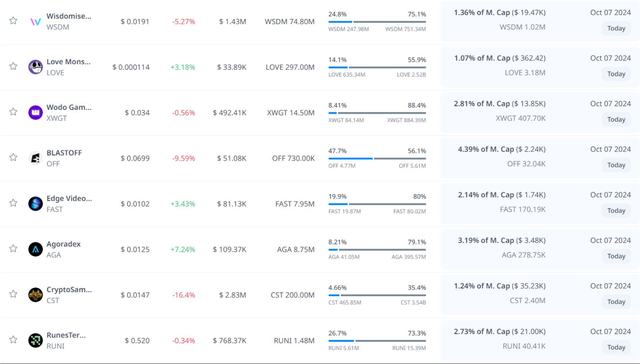Viewport: 640px width, 364px height.
Task: Click the Today badge in Wisdomise row
Action: (616, 28)
